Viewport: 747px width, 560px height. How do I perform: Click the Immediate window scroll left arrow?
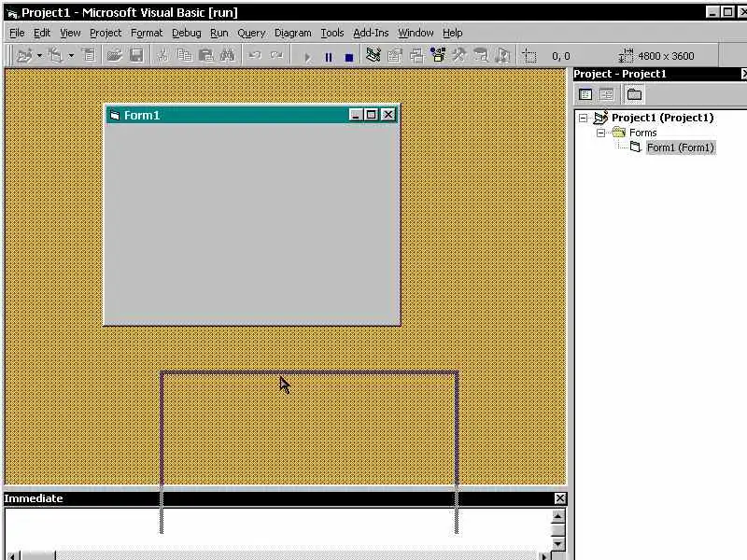13,555
